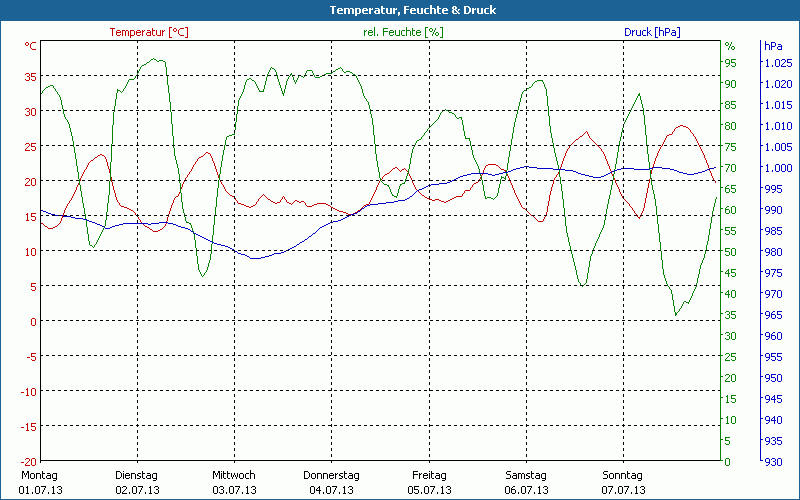Click the date '02.07.13'
This screenshot has height=500, width=800.
[x=137, y=490]
